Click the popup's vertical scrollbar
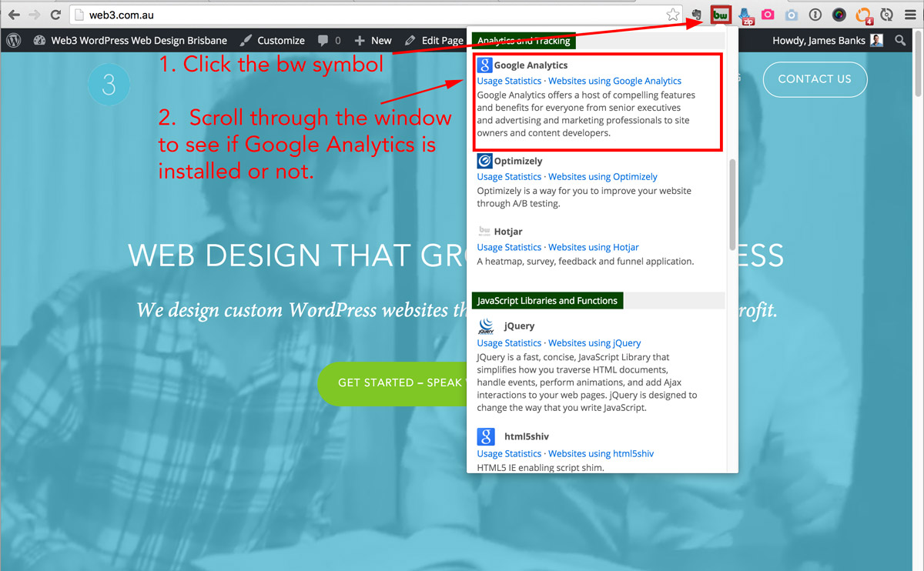The width and height of the screenshot is (924, 571). (732, 204)
